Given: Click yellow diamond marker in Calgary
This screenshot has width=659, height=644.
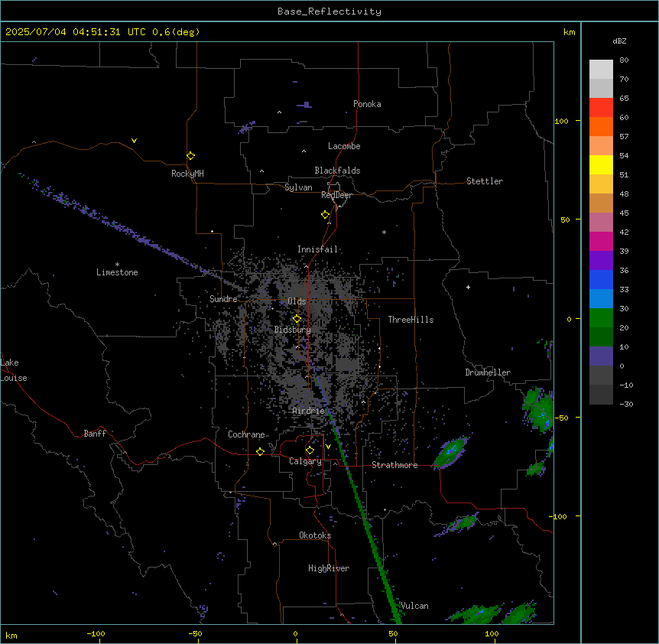Looking at the screenshot, I should [310, 450].
